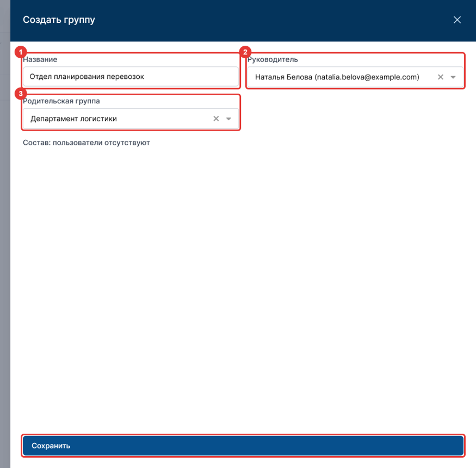
Task: Click the Состав: пользователи отсутствуют text
Action: 86,143
